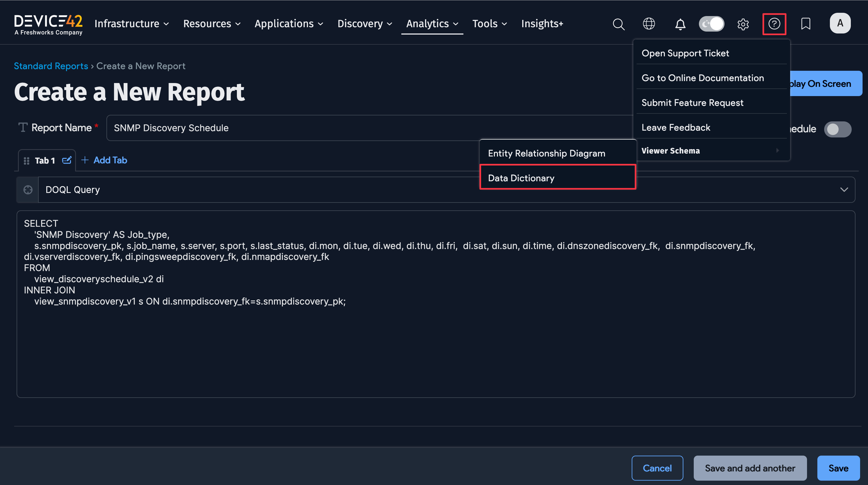Viewport: 868px width, 485px height.
Task: Follow the Standard Reports breadcrumb link
Action: click(51, 66)
